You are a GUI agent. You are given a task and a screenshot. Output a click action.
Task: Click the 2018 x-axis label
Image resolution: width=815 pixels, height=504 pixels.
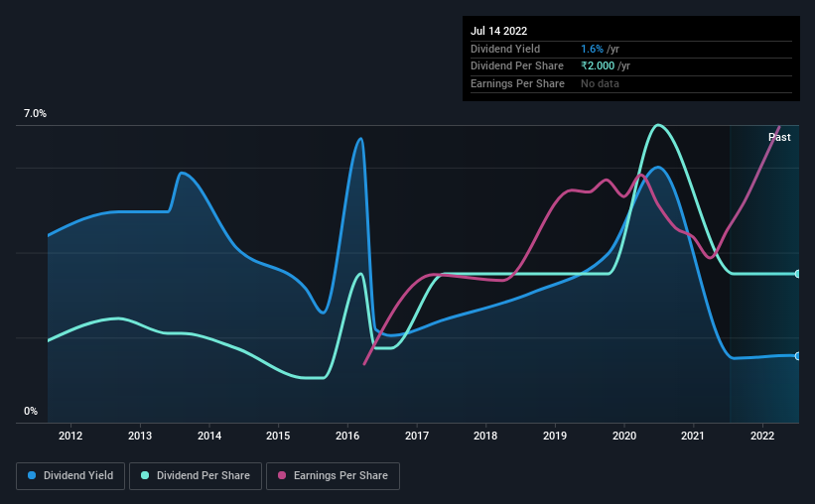point(485,436)
